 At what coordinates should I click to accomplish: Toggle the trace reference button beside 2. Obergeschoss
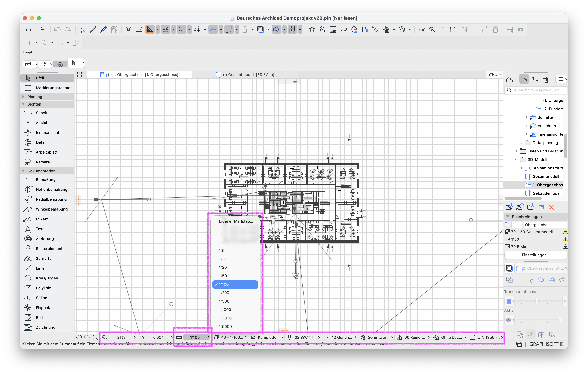[509, 268]
